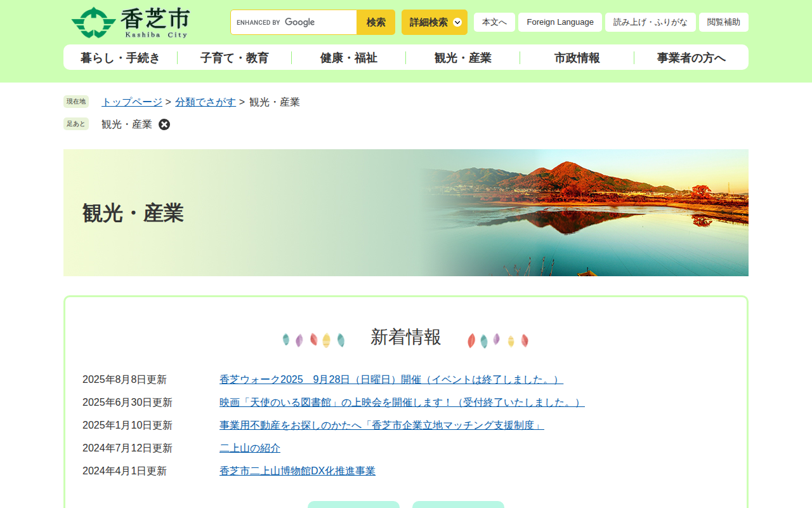
Task: Expand the 詳細検索 dropdown
Action: pos(435,22)
